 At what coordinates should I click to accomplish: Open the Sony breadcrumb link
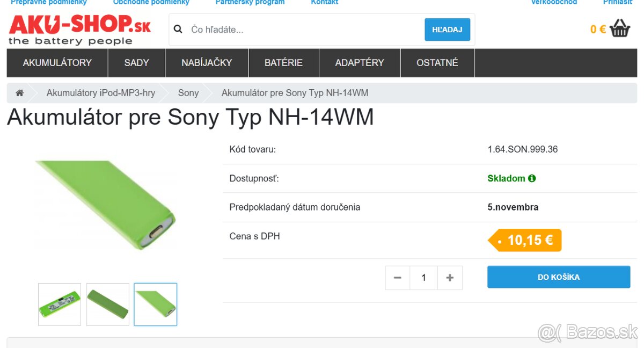(x=188, y=92)
